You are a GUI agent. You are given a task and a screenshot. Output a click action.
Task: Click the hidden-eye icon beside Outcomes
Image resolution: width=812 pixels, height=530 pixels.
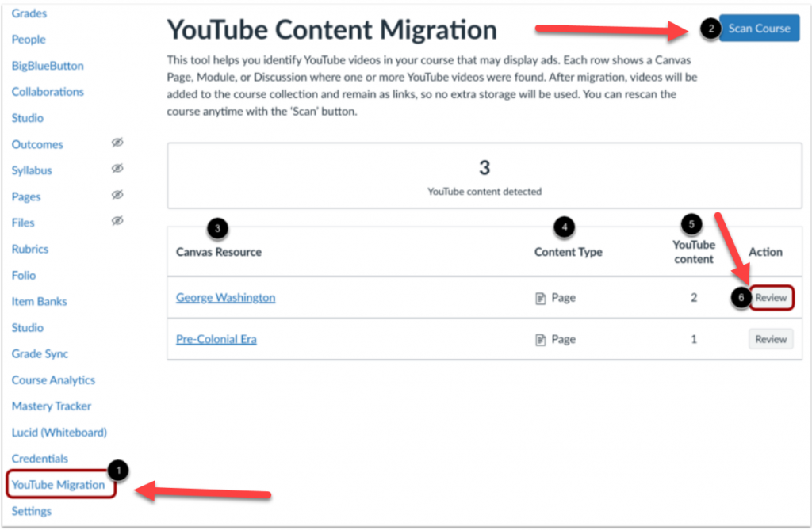tap(117, 143)
